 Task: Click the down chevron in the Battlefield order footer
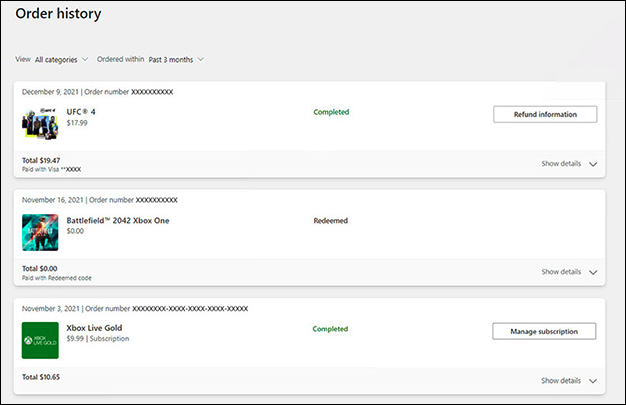593,271
